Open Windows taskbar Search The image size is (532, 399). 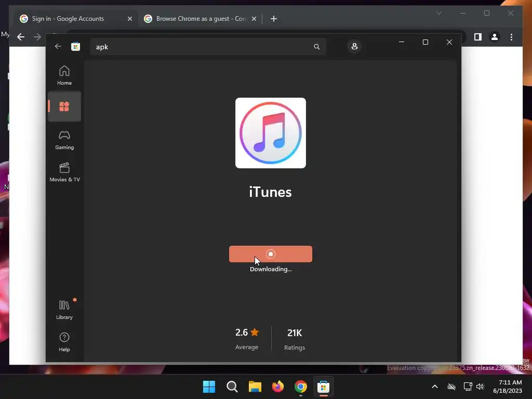(x=232, y=387)
